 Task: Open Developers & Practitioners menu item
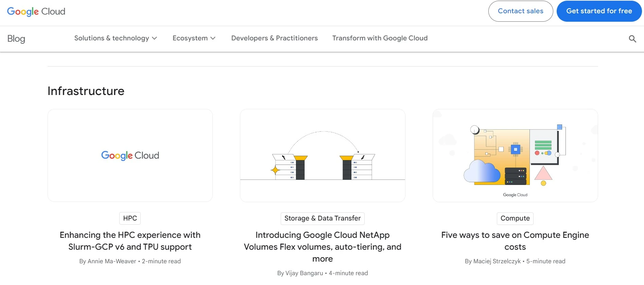click(275, 38)
